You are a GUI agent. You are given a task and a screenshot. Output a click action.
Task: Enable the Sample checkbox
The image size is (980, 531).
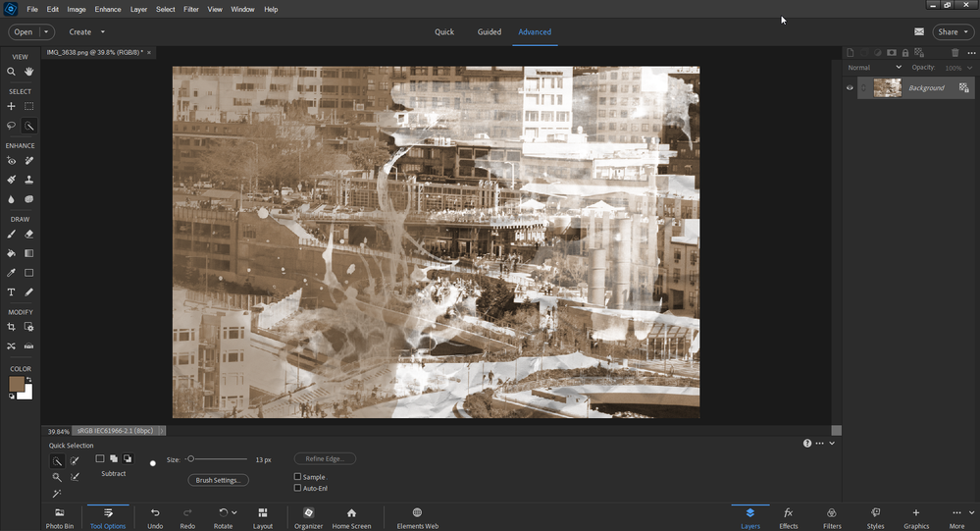tap(297, 477)
